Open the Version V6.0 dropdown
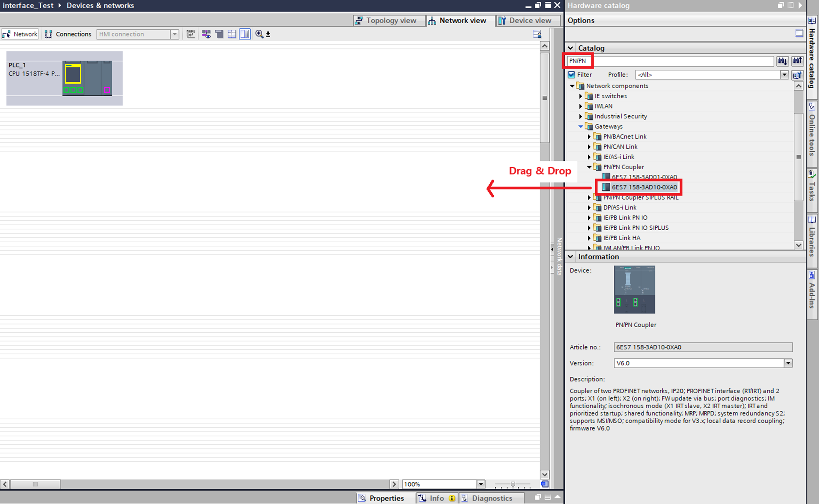This screenshot has height=504, width=819. click(x=788, y=363)
